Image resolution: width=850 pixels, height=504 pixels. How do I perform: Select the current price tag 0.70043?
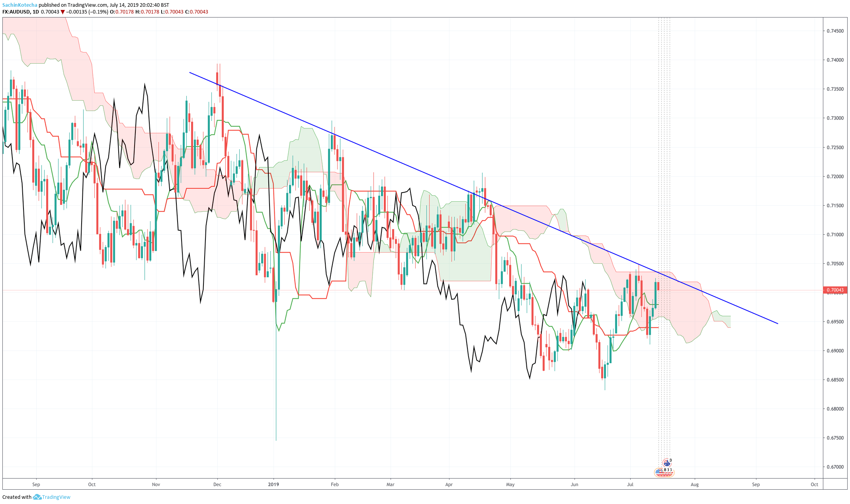tap(835, 290)
